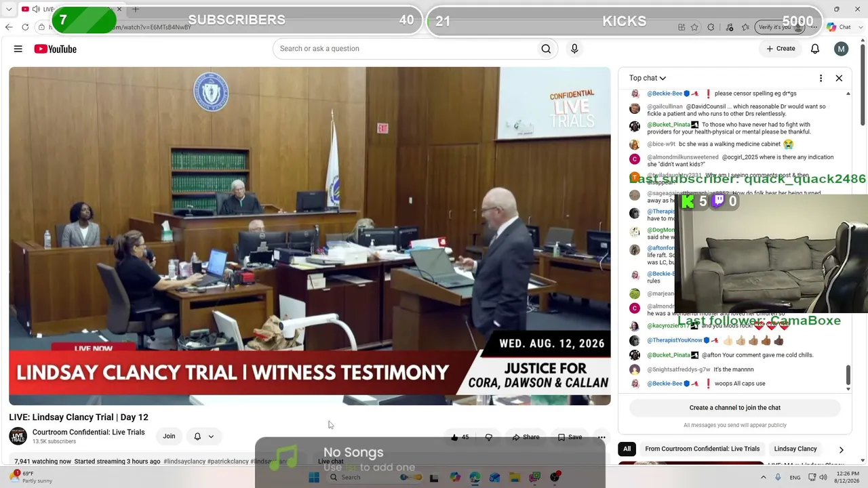Go back in the browser
Screen dimensions: 868x488
click(9, 27)
